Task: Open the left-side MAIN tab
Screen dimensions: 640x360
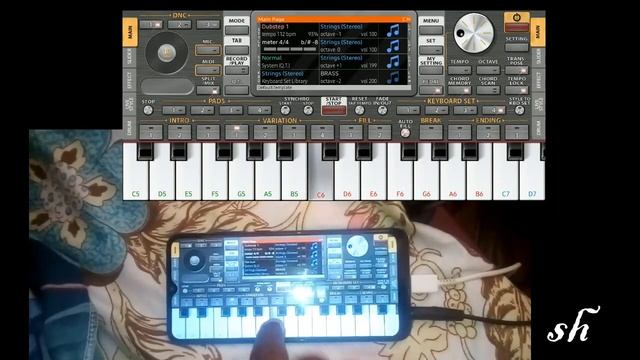Action: click(130, 32)
